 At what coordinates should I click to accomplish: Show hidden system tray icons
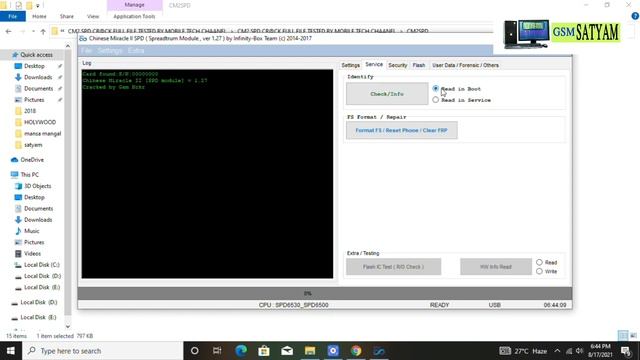point(558,351)
